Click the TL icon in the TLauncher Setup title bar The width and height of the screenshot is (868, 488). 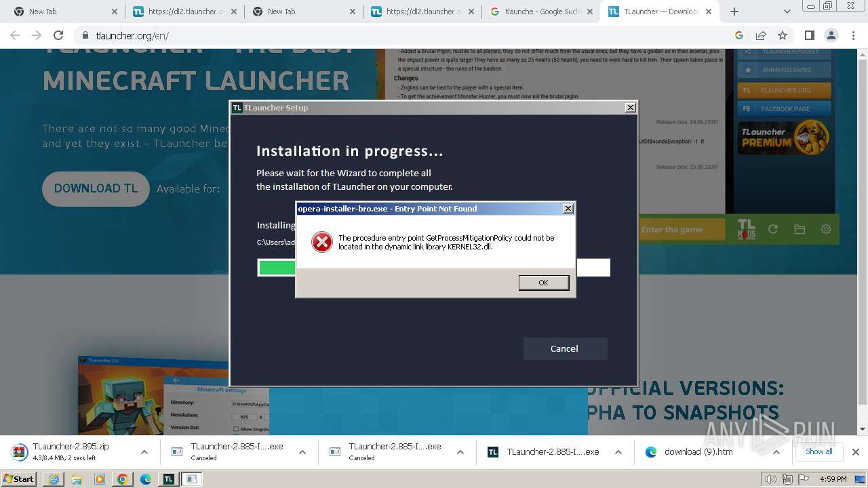point(237,108)
